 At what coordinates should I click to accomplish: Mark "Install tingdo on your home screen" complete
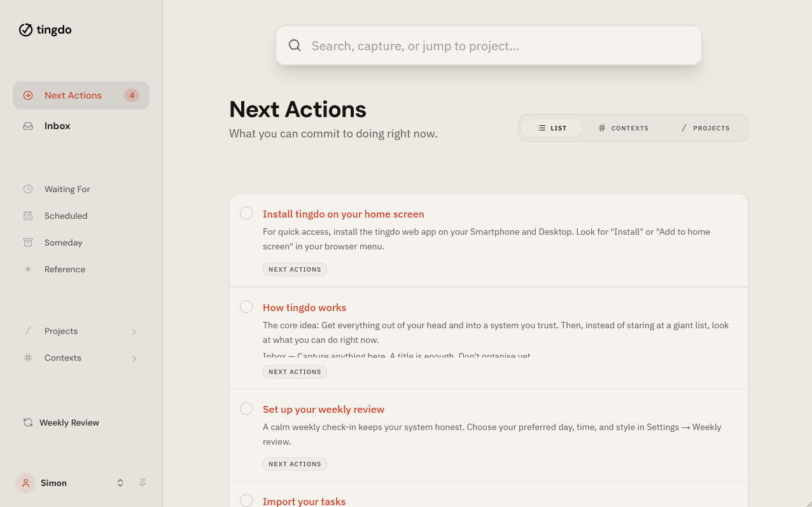(246, 213)
